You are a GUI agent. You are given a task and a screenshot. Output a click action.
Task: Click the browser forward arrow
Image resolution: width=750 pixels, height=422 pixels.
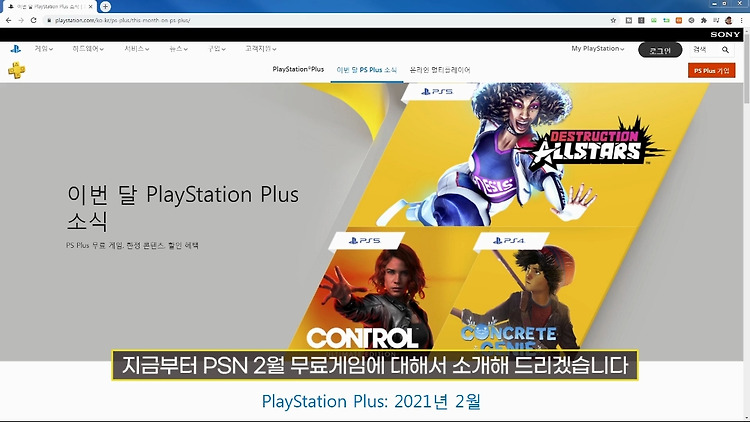click(21, 20)
